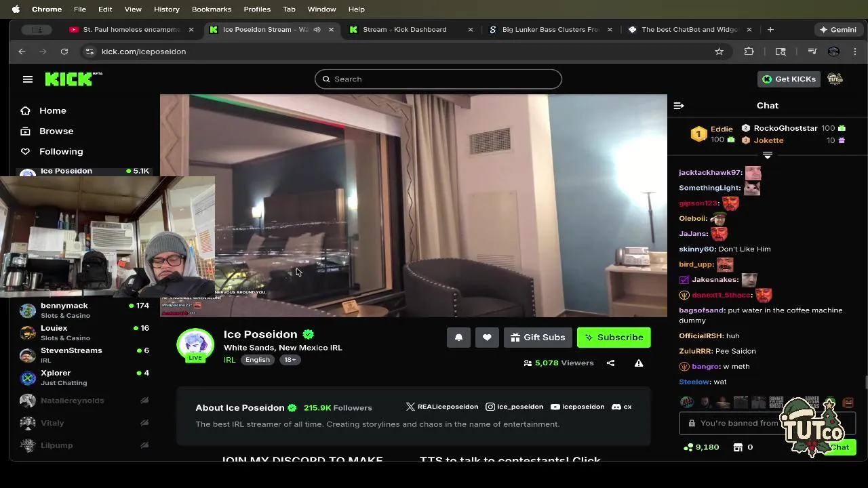Close the Ice Poseidon Stream tab
The height and width of the screenshot is (488, 868).
331,30
